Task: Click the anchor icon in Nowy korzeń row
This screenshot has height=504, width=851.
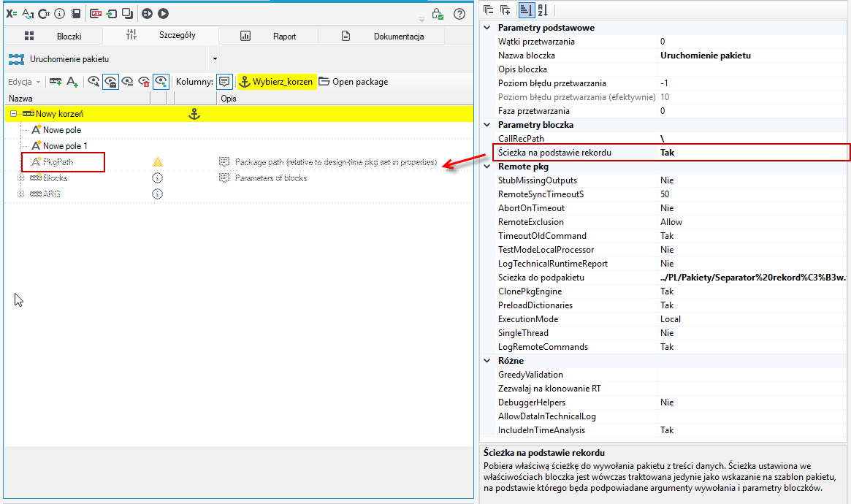Action: pyautogui.click(x=194, y=114)
